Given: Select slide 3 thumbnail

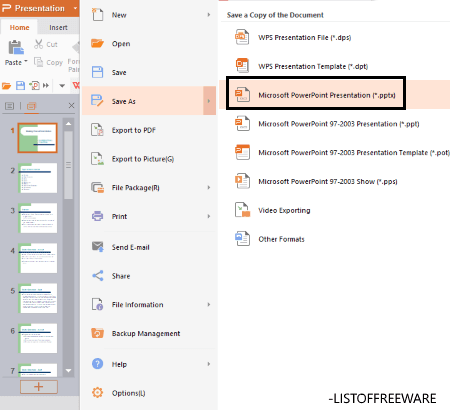Looking at the screenshot, I should coord(38,218).
